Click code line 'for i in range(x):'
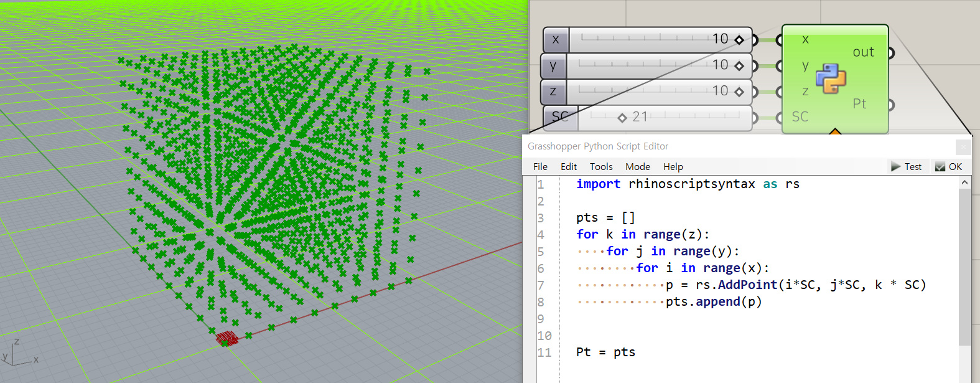 (702, 268)
